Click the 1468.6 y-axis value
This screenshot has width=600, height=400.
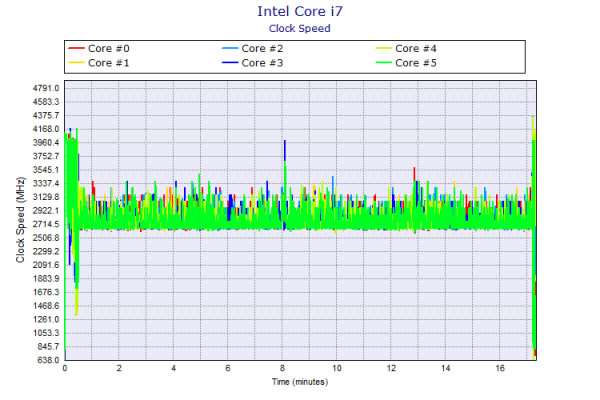46,306
